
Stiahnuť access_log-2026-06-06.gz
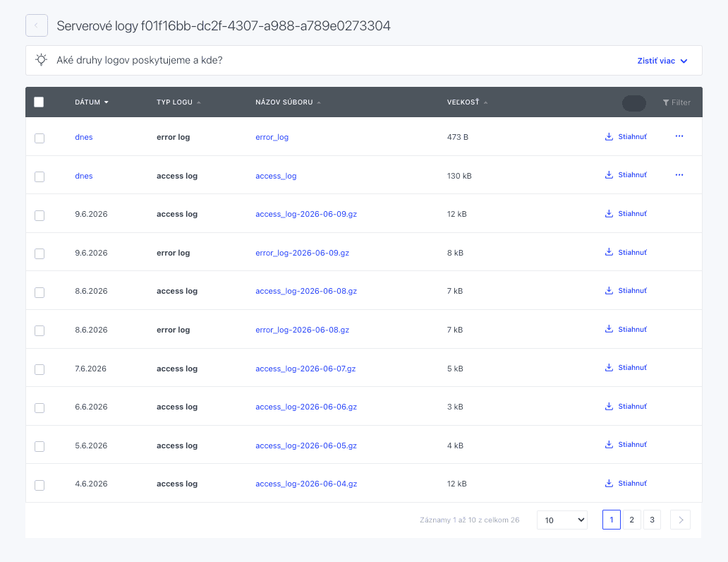coord(626,406)
